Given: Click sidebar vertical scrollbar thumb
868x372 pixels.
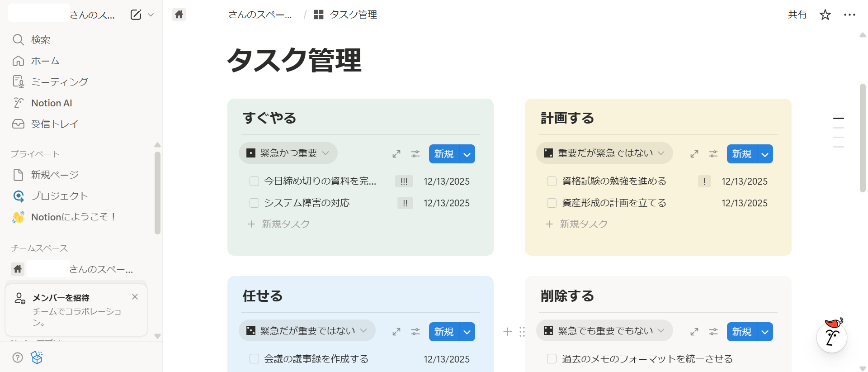Looking at the screenshot, I should point(157,193).
